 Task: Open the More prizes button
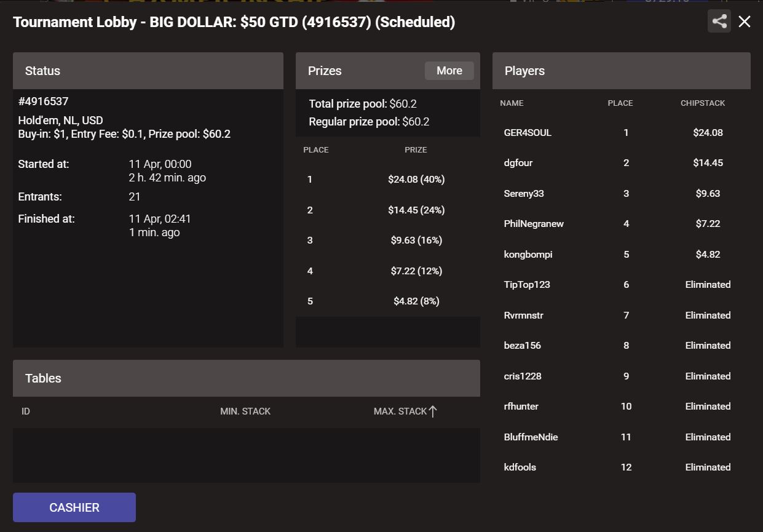449,71
